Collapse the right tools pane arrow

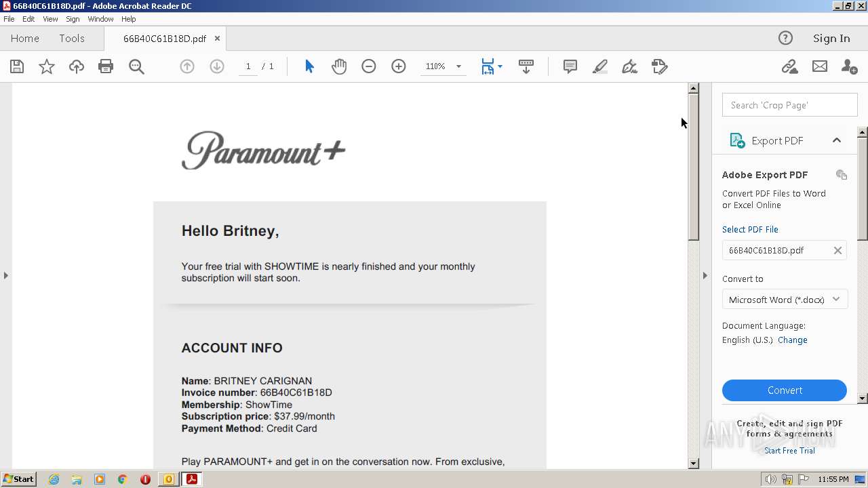click(705, 275)
